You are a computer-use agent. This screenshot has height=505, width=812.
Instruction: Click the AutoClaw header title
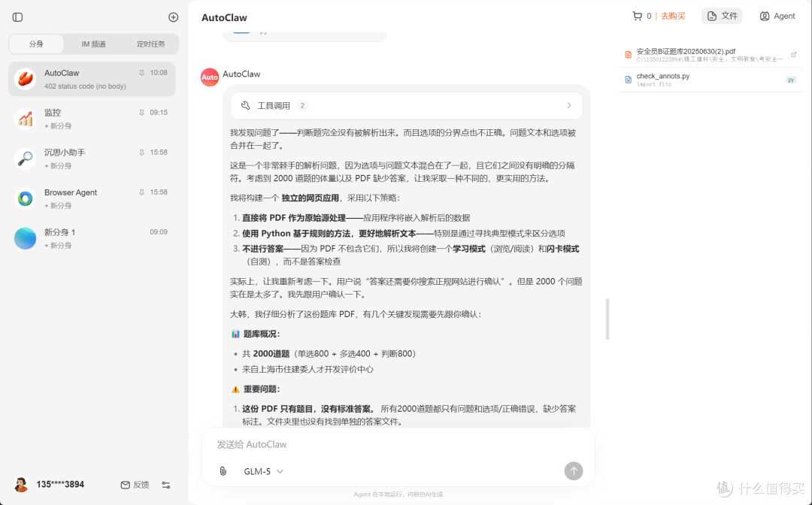[224, 17]
